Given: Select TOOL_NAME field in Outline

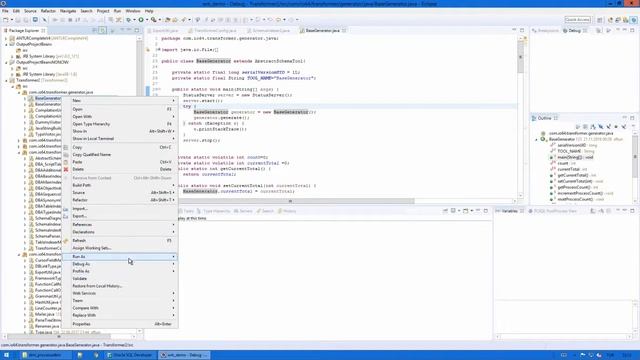Looking at the screenshot, I should point(569,151).
